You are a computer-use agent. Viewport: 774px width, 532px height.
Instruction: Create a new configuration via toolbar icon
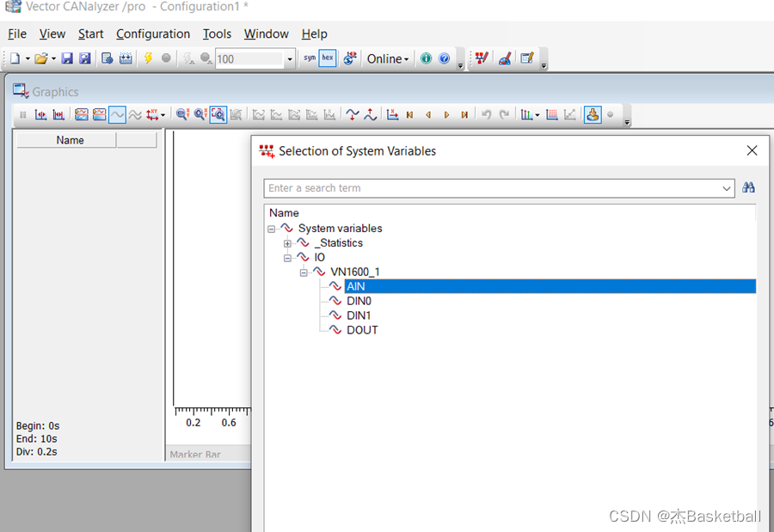(15, 58)
